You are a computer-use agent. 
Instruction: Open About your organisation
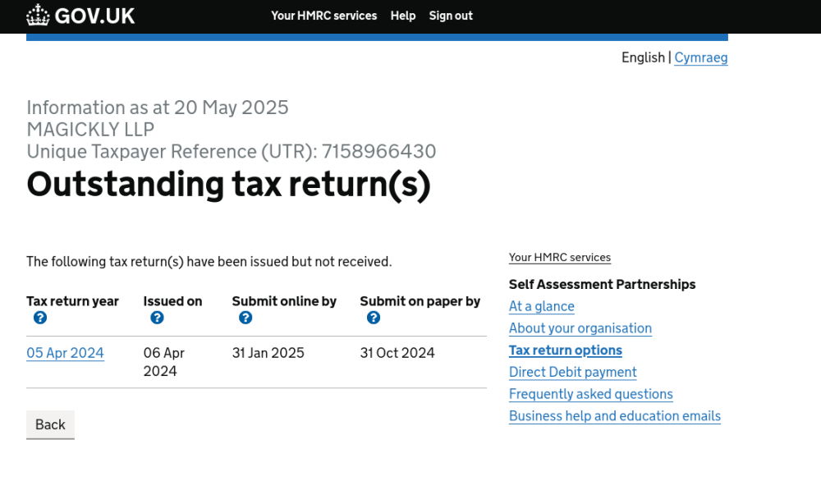pos(580,328)
